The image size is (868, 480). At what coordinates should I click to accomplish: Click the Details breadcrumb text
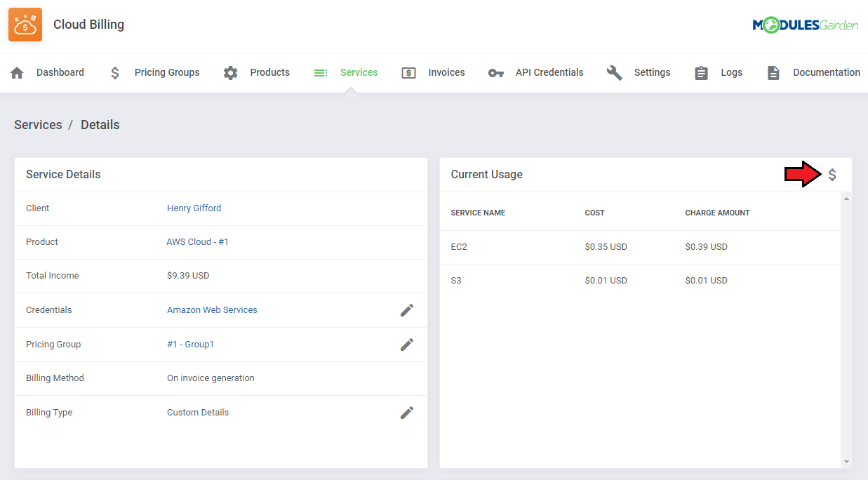click(x=100, y=125)
